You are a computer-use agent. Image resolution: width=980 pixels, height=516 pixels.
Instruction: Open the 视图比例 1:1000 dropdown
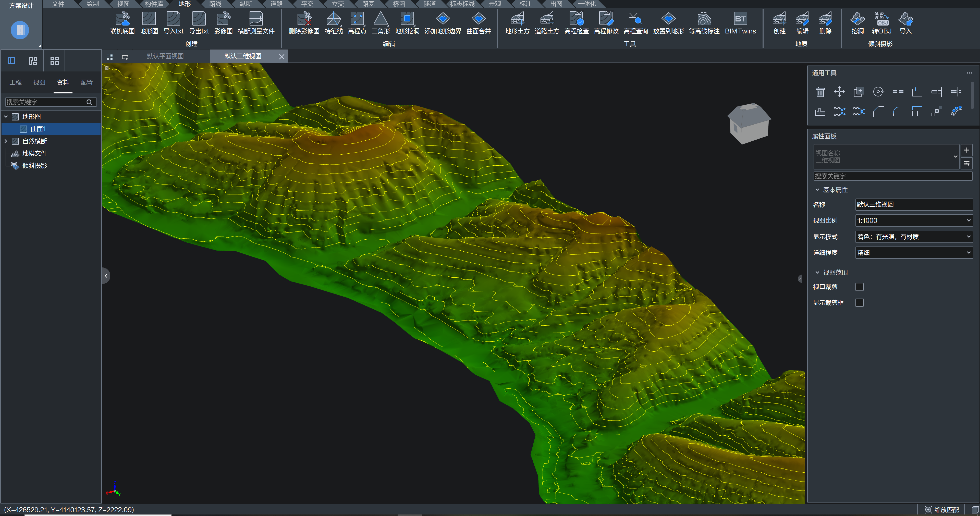(x=913, y=220)
